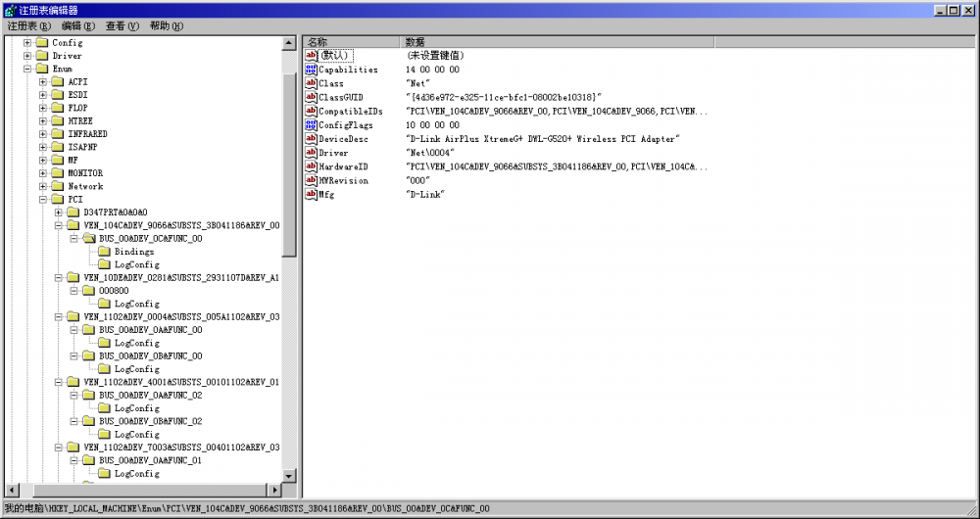Select the DeviceDesc string value icon

point(312,139)
